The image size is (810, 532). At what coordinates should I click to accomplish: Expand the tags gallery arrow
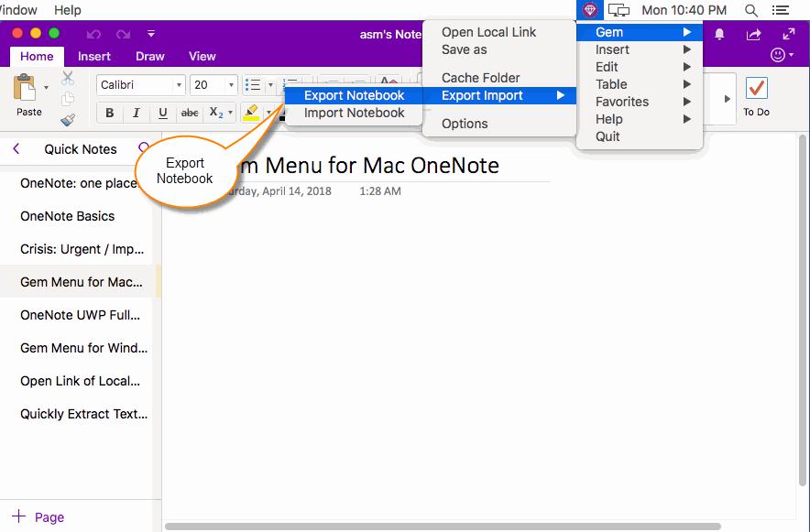coord(728,99)
